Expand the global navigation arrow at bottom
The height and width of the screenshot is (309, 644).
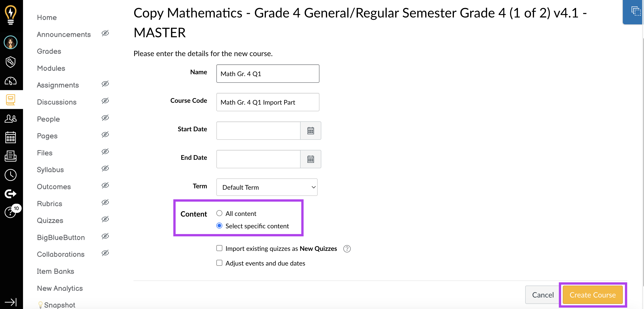pos(11,302)
